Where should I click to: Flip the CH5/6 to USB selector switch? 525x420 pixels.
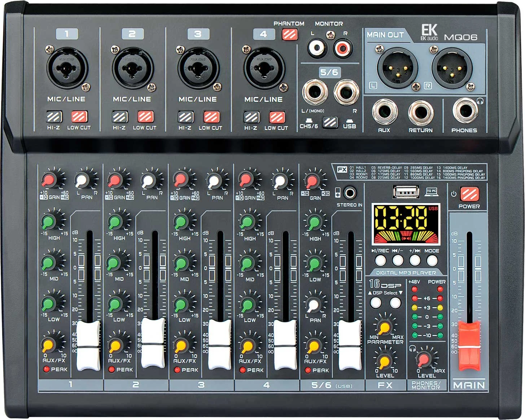[x=330, y=123]
